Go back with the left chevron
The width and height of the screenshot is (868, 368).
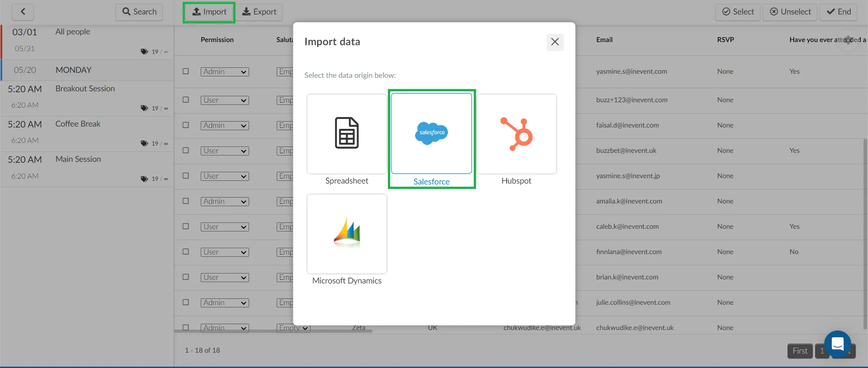coord(23,12)
